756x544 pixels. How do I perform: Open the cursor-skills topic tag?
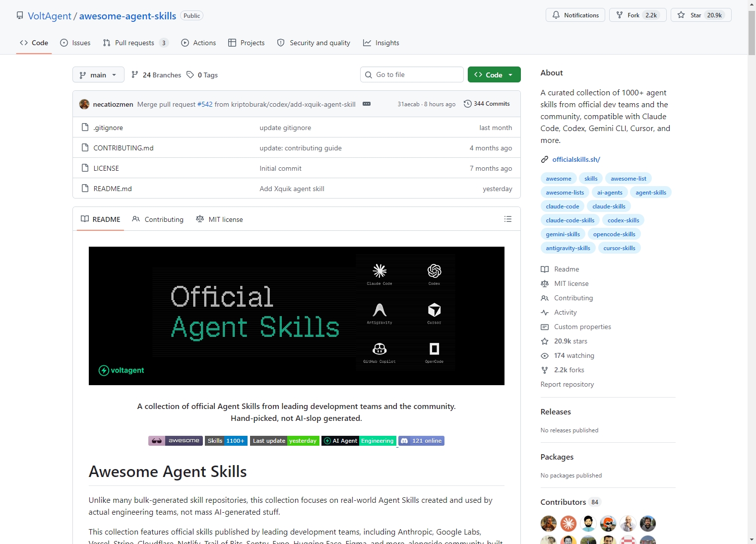click(x=620, y=248)
